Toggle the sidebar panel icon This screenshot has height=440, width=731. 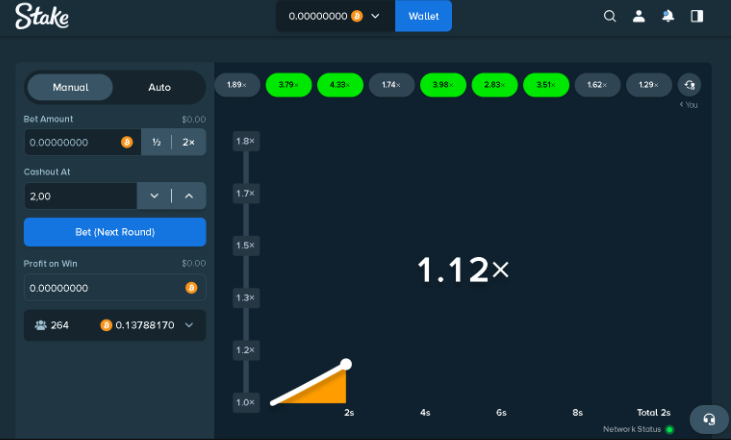[x=697, y=16]
